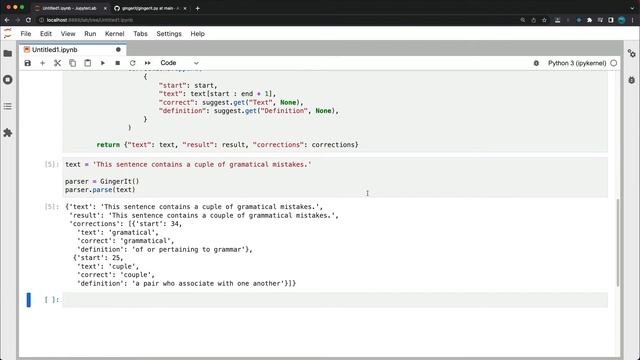Save the notebook with the disk icon
Image resolution: width=640 pixels, height=360 pixels.
(x=27, y=63)
